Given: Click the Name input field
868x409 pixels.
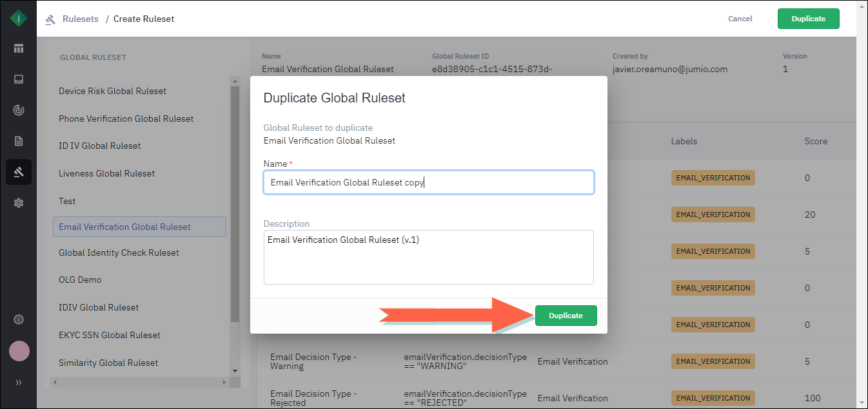Looking at the screenshot, I should (x=428, y=182).
